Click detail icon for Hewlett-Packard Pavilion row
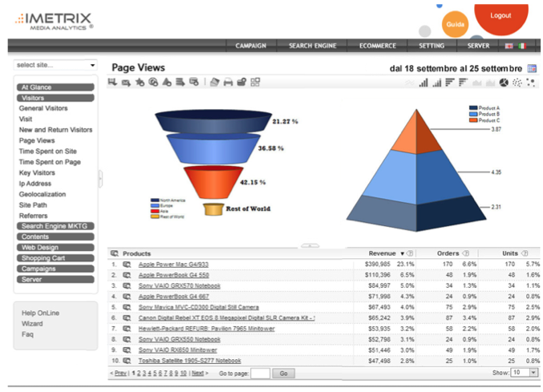The height and width of the screenshot is (392, 543). tap(127, 329)
